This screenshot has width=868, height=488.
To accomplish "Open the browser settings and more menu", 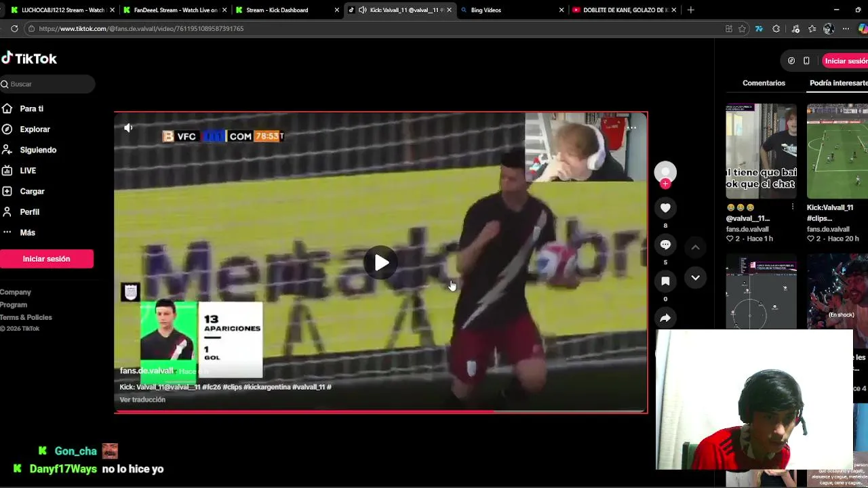I will point(846,28).
